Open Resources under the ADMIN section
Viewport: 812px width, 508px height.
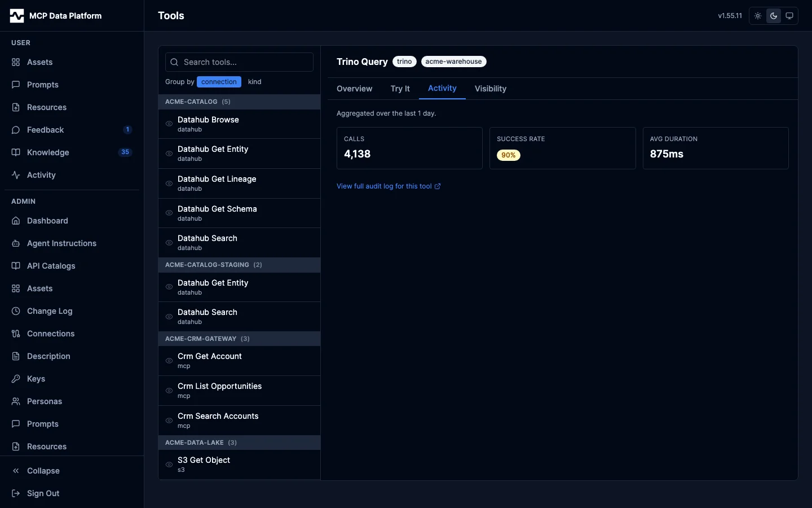coord(72,446)
